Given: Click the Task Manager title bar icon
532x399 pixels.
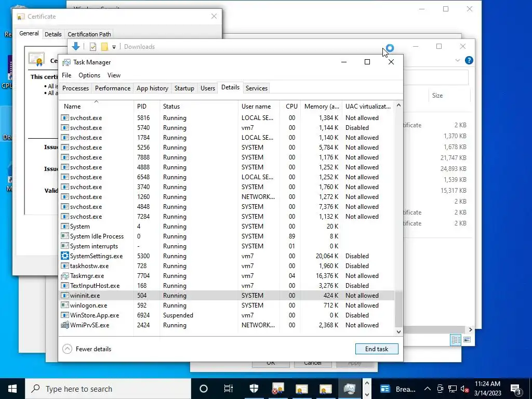Looking at the screenshot, I should pos(66,62).
